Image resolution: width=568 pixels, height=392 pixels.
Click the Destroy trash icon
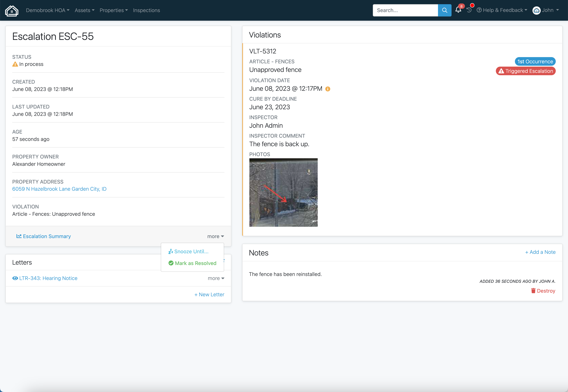coord(533,291)
